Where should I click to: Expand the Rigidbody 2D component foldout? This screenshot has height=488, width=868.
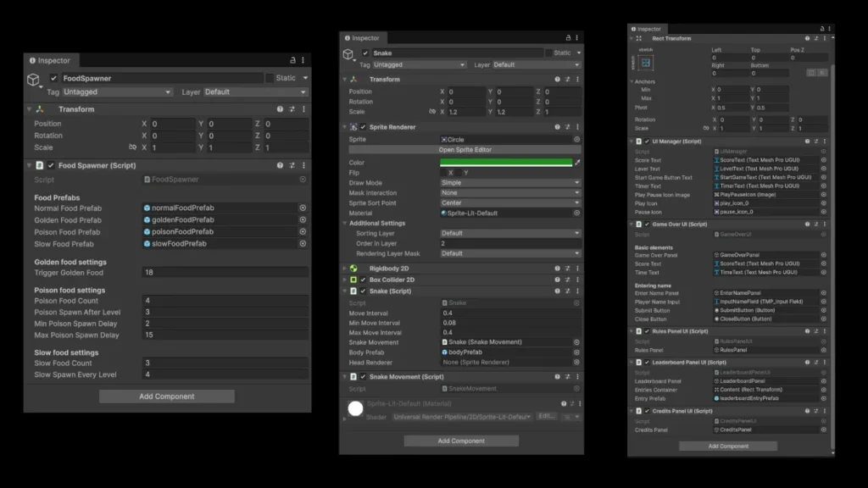point(345,269)
